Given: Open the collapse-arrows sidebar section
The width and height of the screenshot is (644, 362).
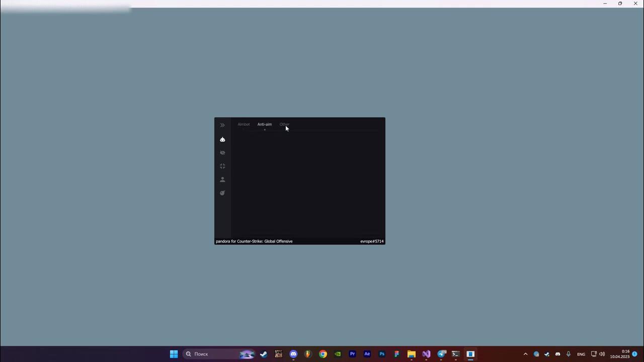Looking at the screenshot, I should click(x=222, y=166).
